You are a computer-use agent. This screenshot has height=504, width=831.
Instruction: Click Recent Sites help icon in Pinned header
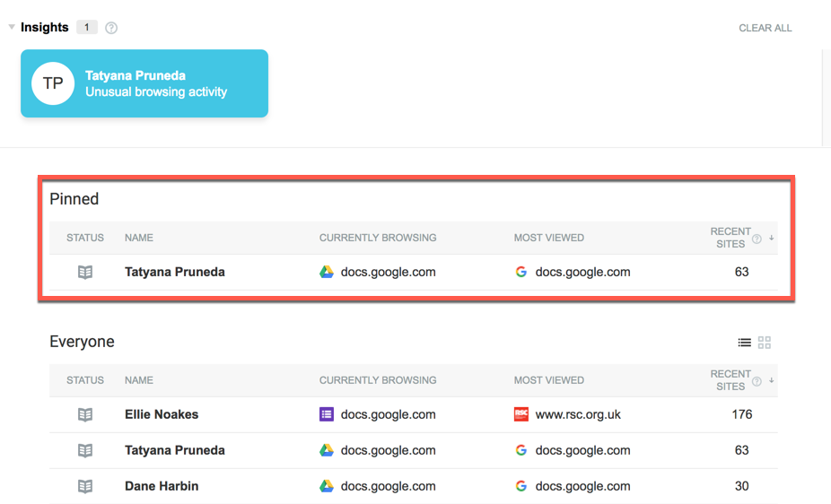757,239
